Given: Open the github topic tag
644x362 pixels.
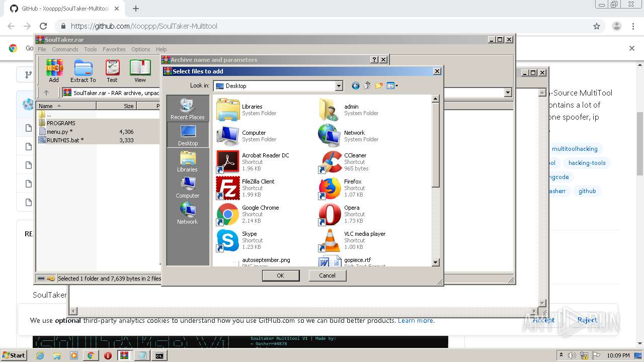Looking at the screenshot, I should point(587,191).
